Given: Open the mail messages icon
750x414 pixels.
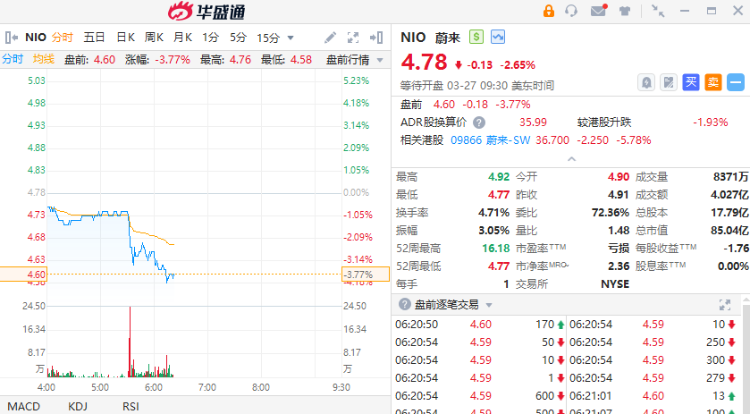Looking at the screenshot, I should click(x=598, y=10).
